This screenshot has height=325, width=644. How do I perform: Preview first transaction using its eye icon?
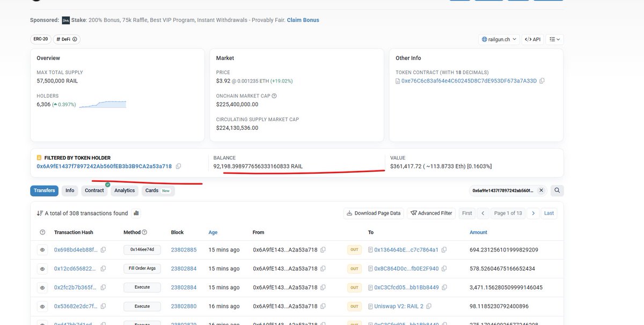[x=42, y=249]
